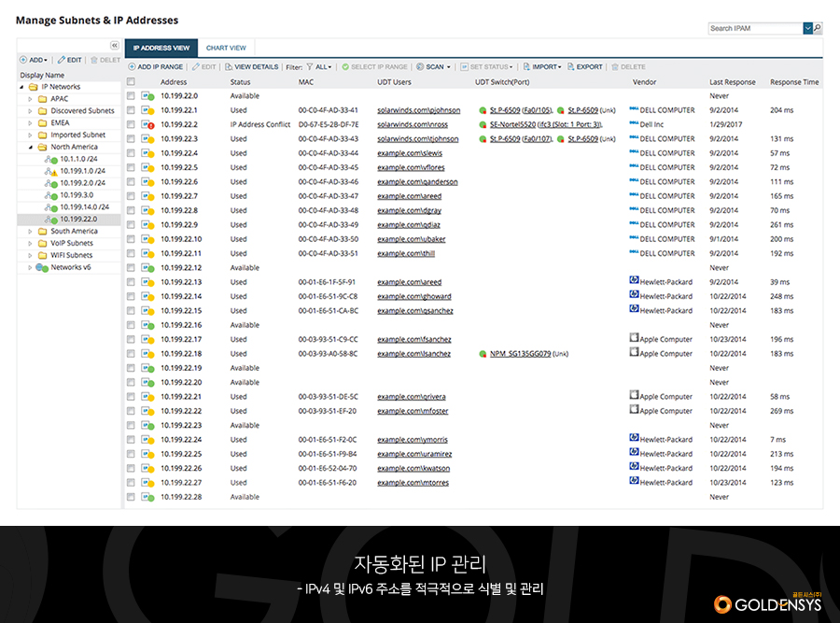Collapse the subnet tree panel

click(x=114, y=46)
